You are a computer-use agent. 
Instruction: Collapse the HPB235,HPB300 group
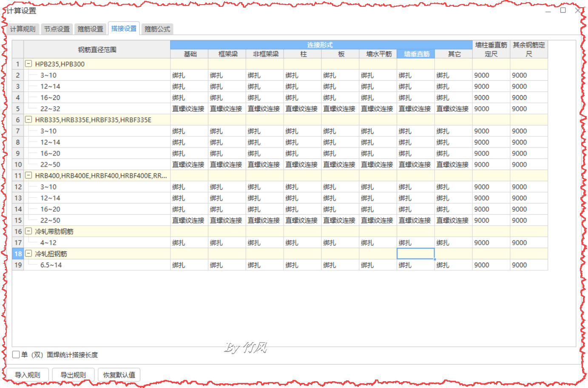click(28, 64)
